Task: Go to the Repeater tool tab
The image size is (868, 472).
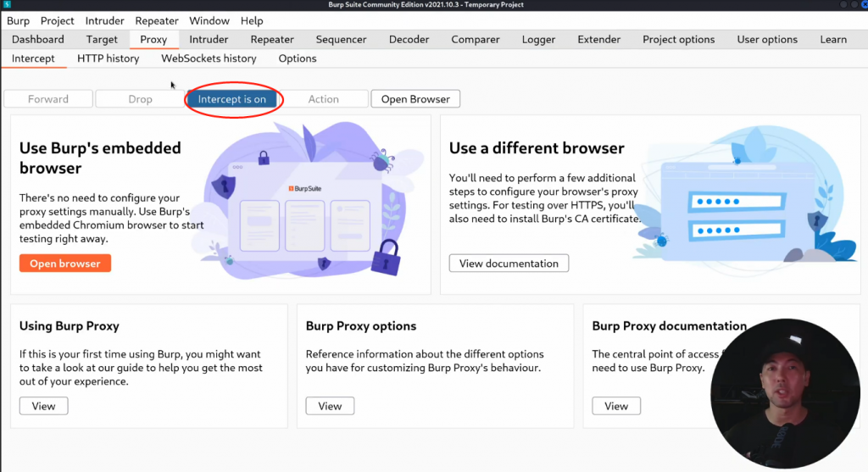Action: tap(272, 39)
